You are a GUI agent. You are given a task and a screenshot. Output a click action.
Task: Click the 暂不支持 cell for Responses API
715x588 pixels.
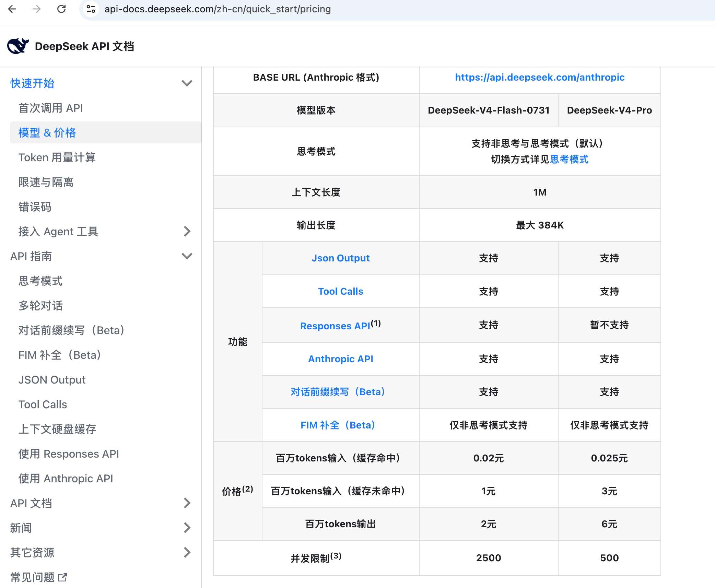(609, 325)
